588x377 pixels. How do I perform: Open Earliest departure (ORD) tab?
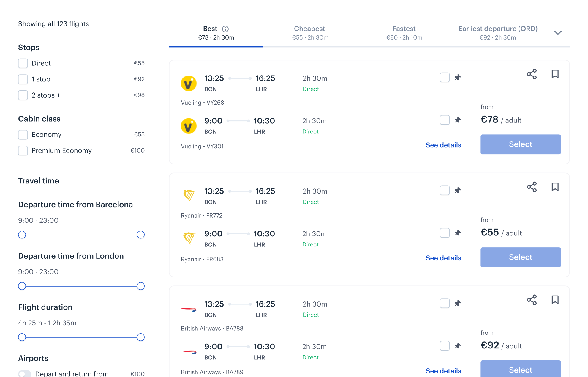click(498, 33)
